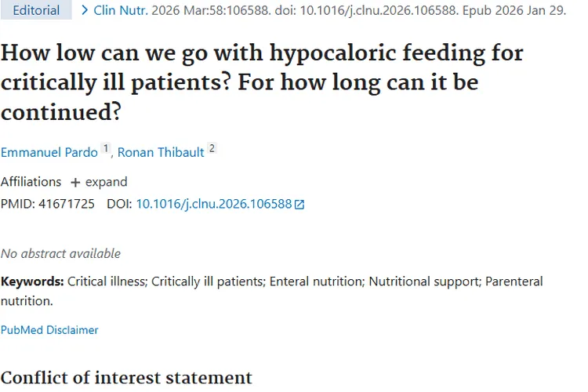This screenshot has height=392, width=588.
Task: Open affiliation superscript 1 after Emmanuel Pardo
Action: click(107, 149)
